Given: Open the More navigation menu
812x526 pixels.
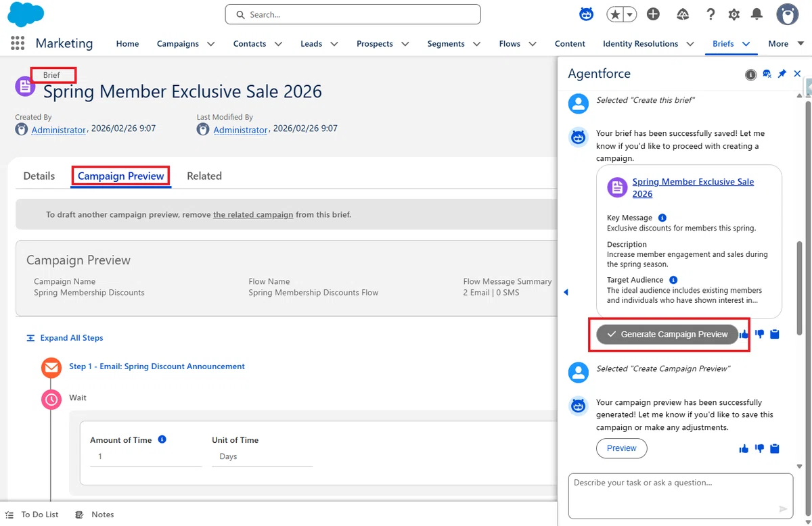Looking at the screenshot, I should (x=786, y=43).
